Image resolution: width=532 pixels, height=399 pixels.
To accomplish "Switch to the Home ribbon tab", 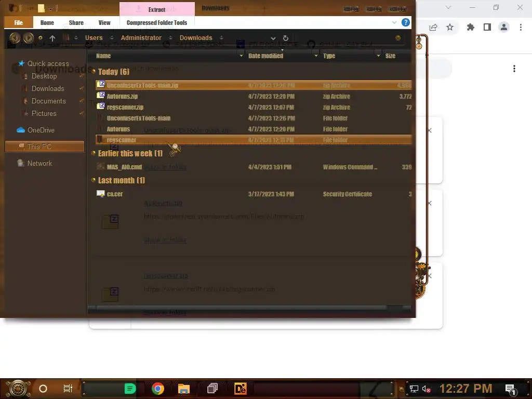I will [47, 22].
